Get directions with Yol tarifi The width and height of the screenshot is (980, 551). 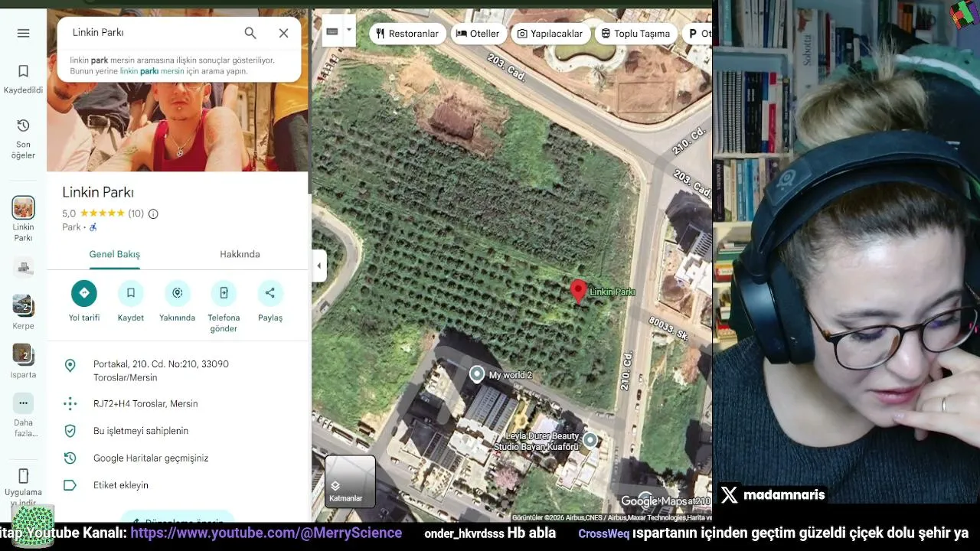(x=84, y=302)
